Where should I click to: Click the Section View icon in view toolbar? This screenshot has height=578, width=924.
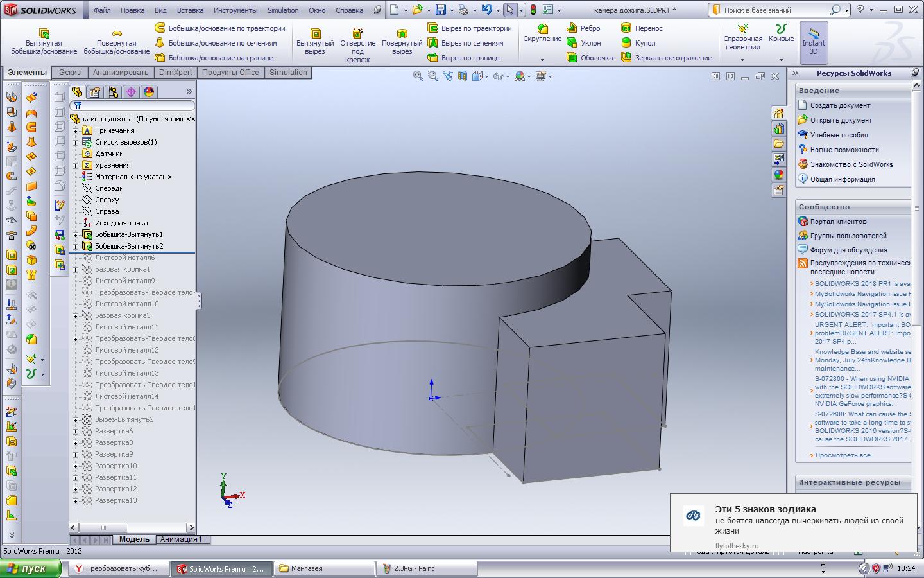coord(462,76)
